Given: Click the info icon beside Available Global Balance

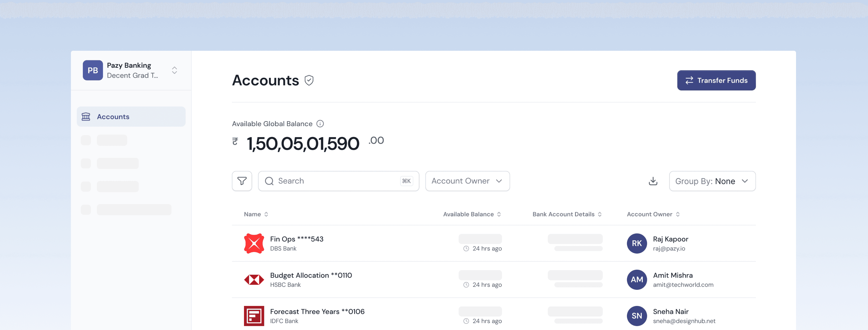Looking at the screenshot, I should pyautogui.click(x=320, y=123).
